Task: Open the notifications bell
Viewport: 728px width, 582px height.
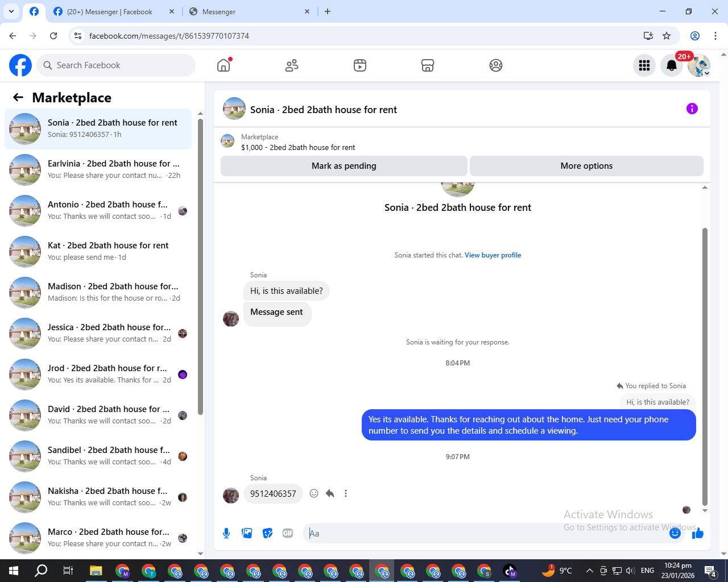Action: tap(672, 65)
